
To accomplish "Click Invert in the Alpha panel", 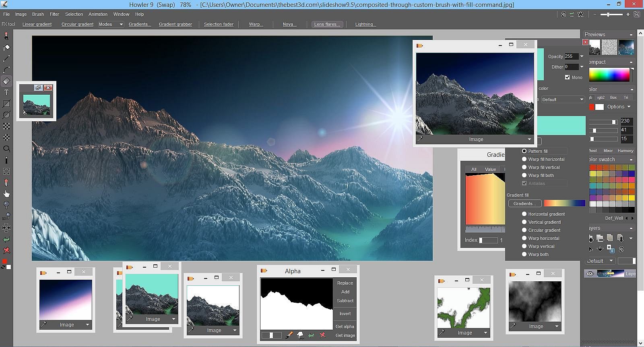I will pos(345,314).
